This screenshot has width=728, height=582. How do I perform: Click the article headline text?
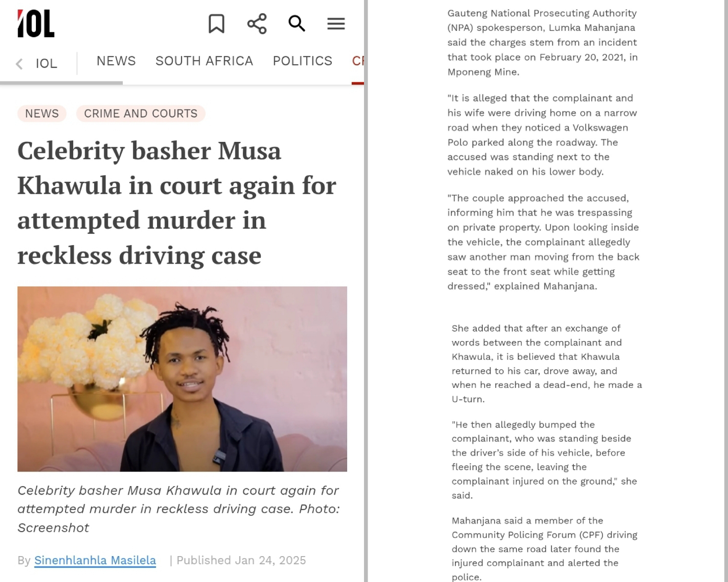pos(177,203)
